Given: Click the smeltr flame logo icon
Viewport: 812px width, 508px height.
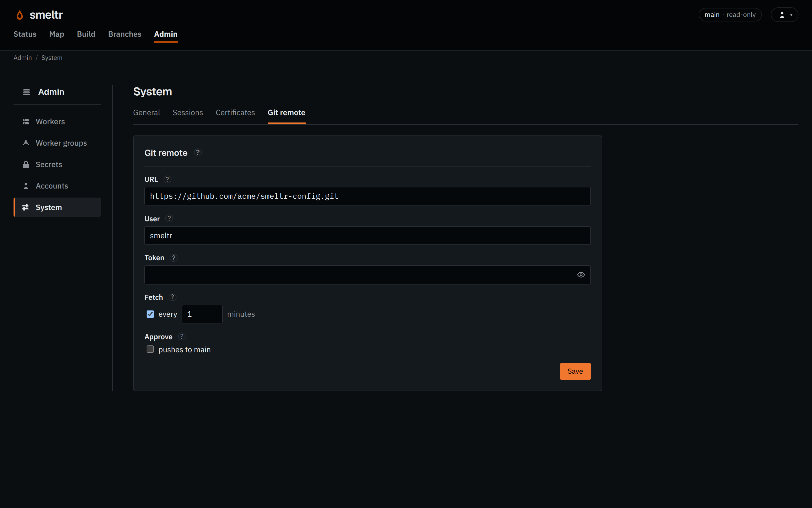Looking at the screenshot, I should [20, 15].
